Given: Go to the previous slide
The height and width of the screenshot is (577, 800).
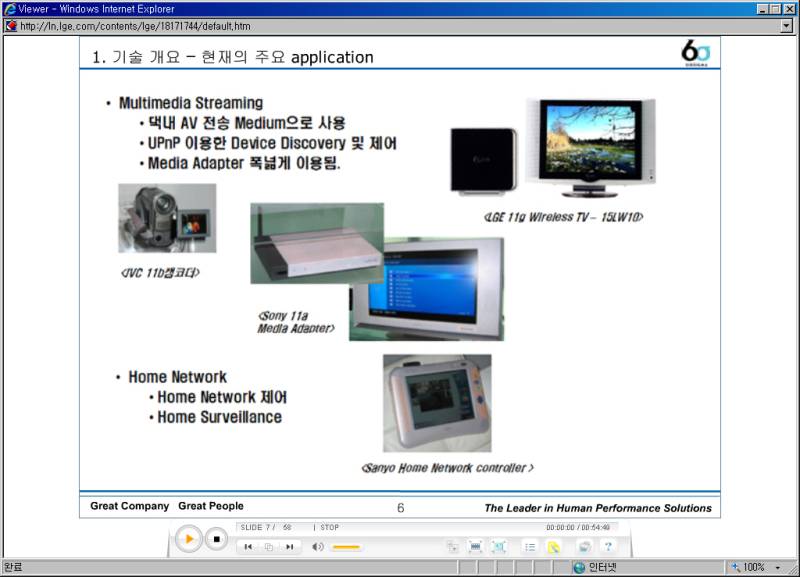Looking at the screenshot, I should (248, 547).
